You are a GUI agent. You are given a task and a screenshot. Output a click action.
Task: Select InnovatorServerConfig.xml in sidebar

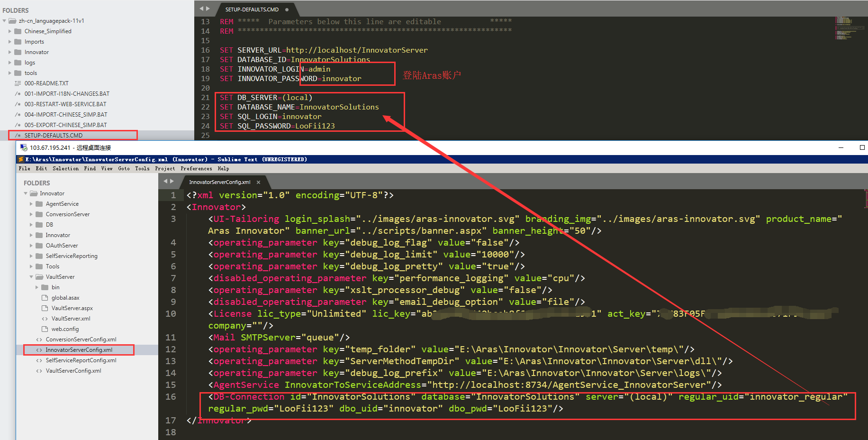(79, 350)
